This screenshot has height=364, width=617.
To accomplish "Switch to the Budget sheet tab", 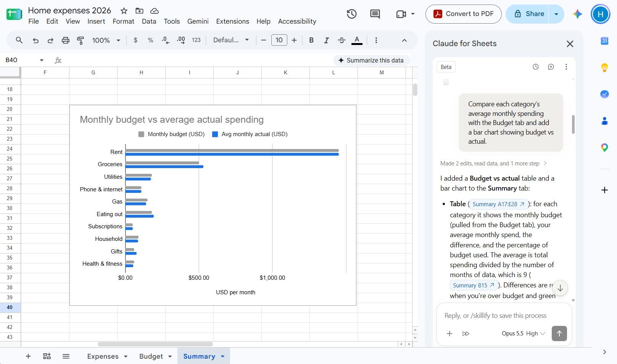I will 151,356.
